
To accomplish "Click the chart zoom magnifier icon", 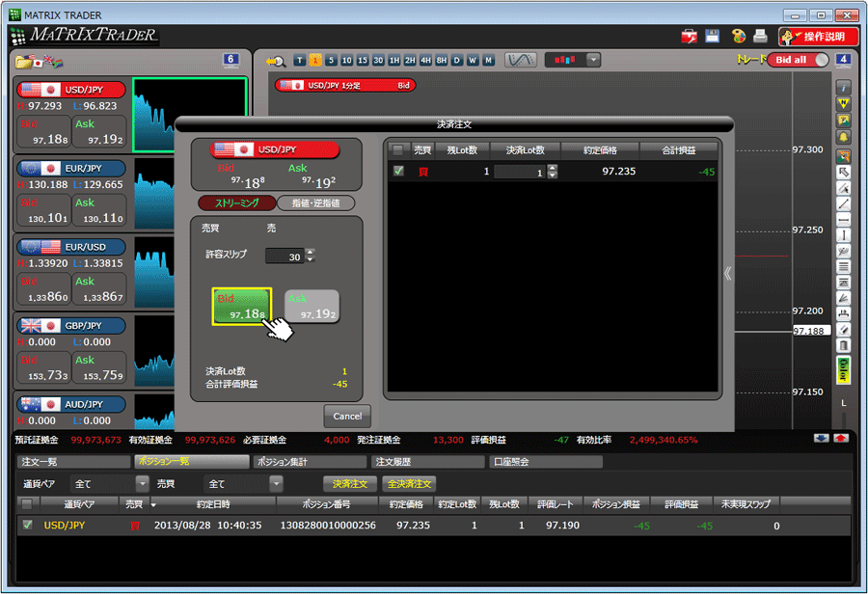I will click(x=276, y=61).
